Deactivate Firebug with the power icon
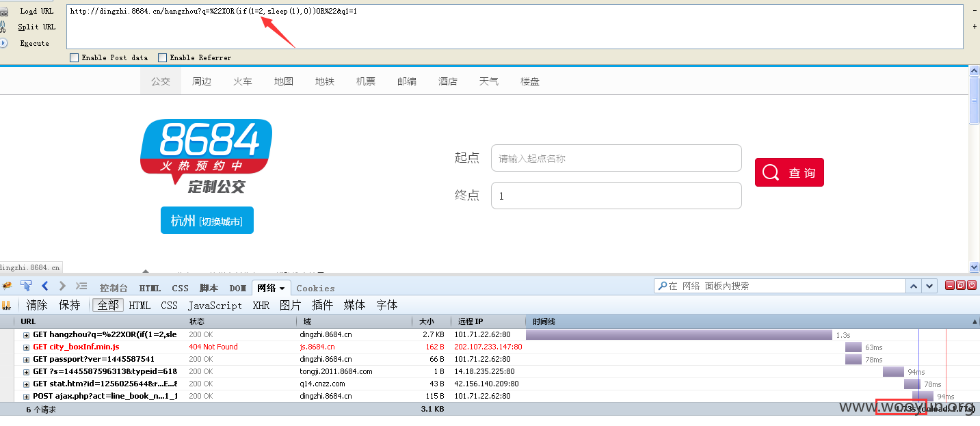 [x=972, y=285]
